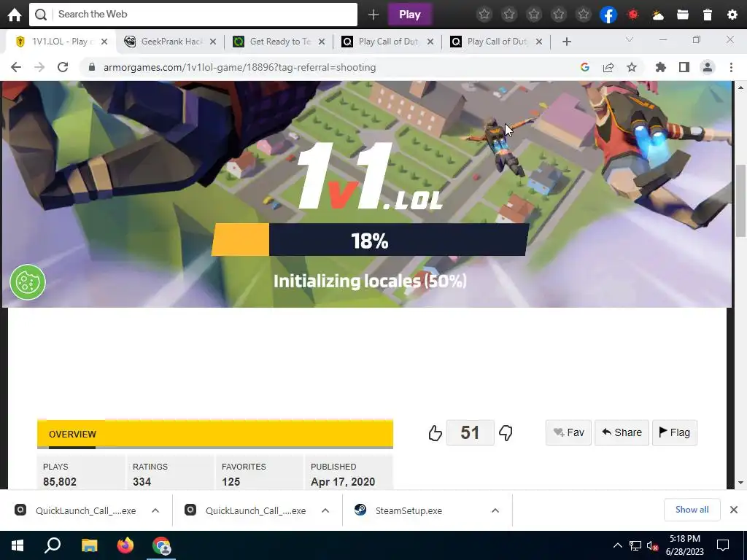Show all downloads

click(692, 510)
